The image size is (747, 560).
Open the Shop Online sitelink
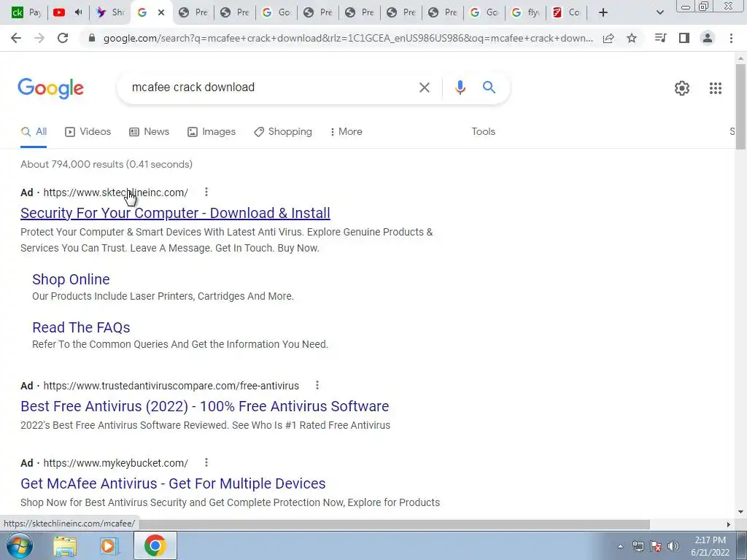pyautogui.click(x=71, y=279)
